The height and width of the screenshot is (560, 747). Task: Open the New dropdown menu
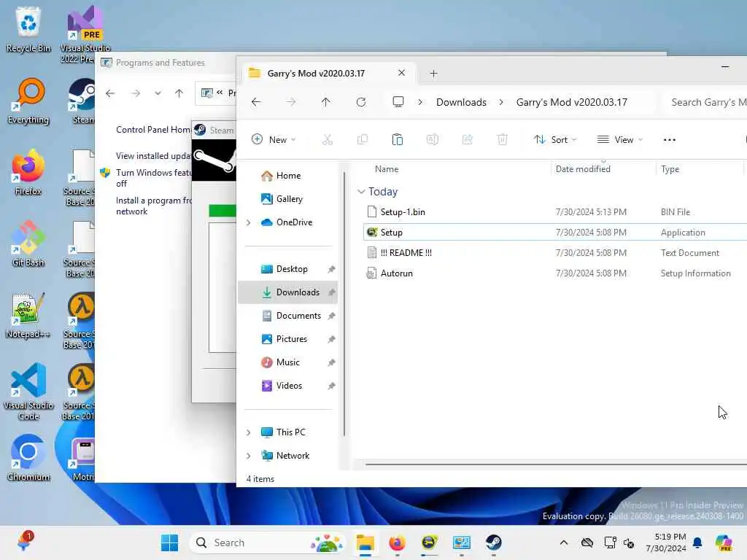(274, 139)
